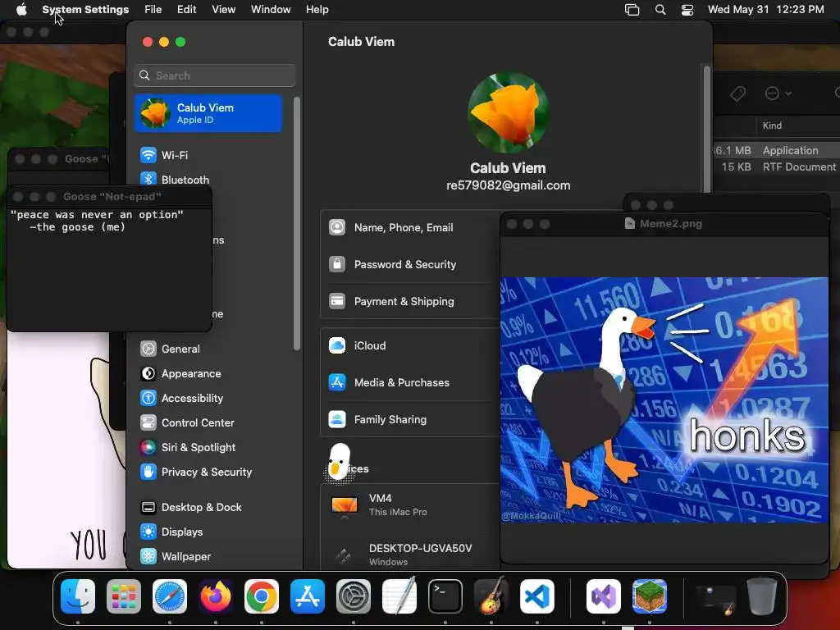Viewport: 840px width, 630px height.
Task: Open Finder from the Dock
Action: pyautogui.click(x=78, y=596)
